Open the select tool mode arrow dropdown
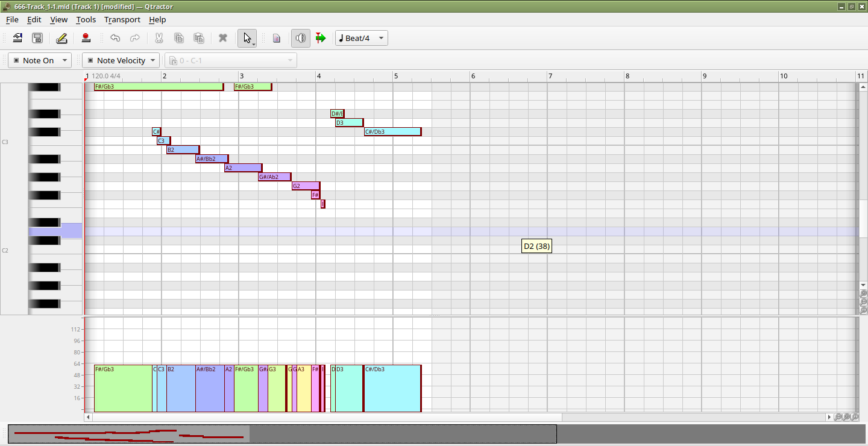 [x=254, y=44]
